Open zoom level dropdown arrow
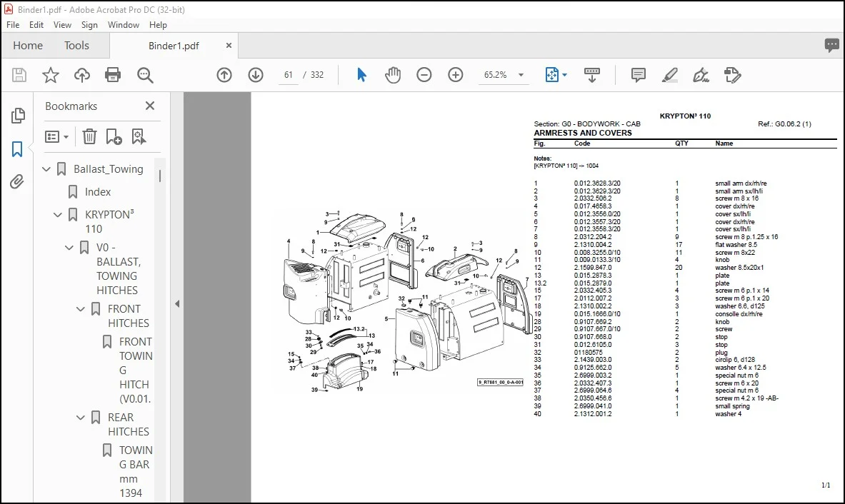 (x=521, y=75)
